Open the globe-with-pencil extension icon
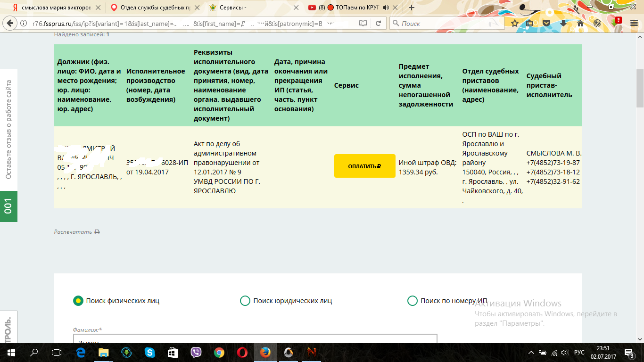644x362 pixels. click(x=597, y=23)
